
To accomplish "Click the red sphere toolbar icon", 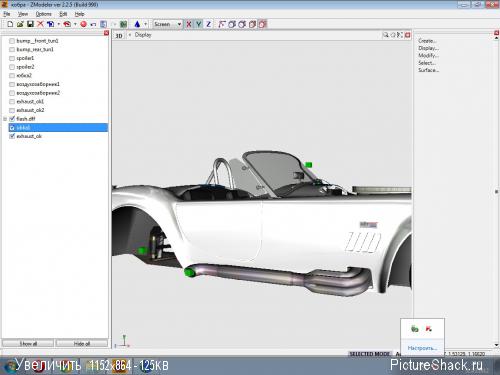I will 84,24.
